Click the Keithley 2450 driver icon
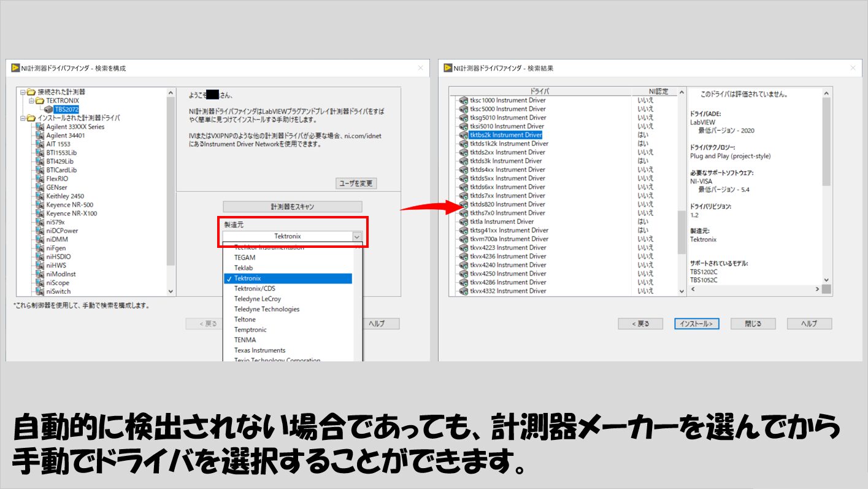Viewport: 868px width, 489px height. click(40, 196)
